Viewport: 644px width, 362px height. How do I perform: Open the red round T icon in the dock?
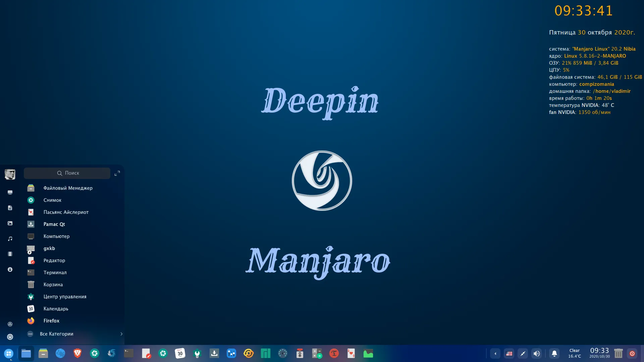334,353
